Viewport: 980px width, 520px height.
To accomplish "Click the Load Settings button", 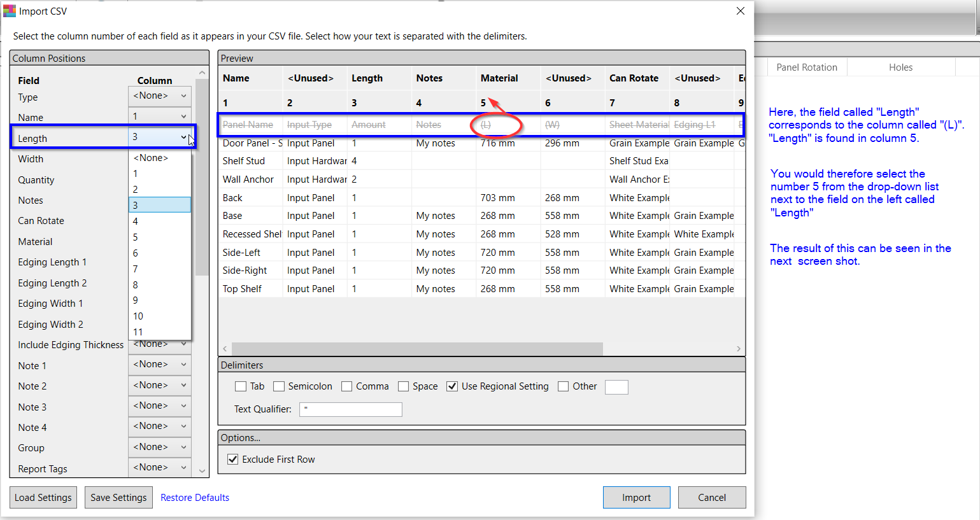I will (x=43, y=498).
